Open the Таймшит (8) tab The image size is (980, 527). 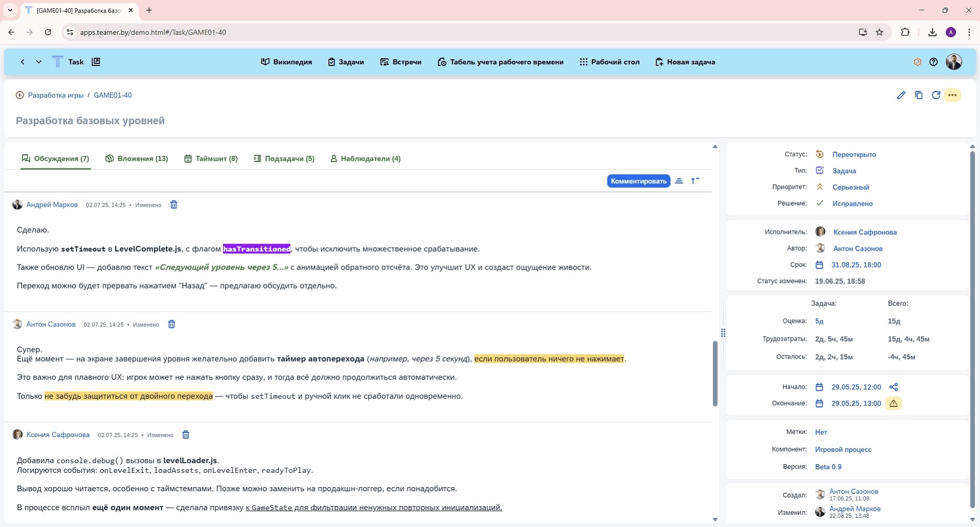coord(211,159)
